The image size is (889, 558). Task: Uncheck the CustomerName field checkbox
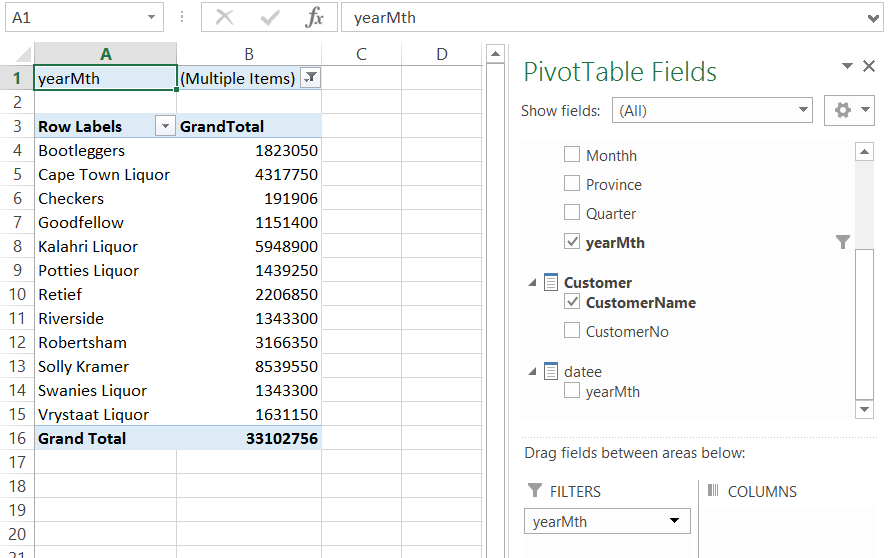click(x=572, y=302)
